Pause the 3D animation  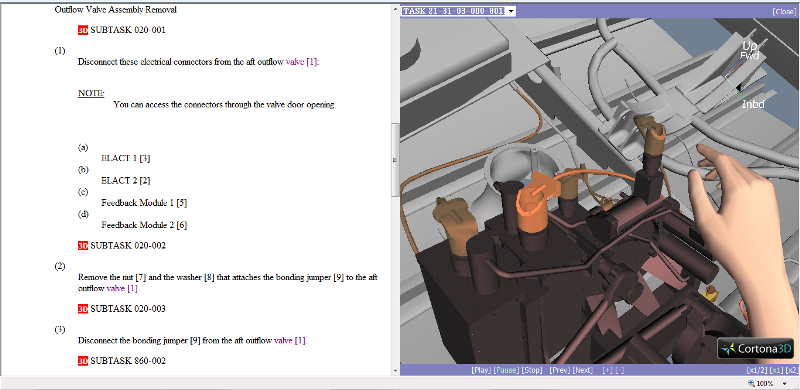[x=506, y=370]
